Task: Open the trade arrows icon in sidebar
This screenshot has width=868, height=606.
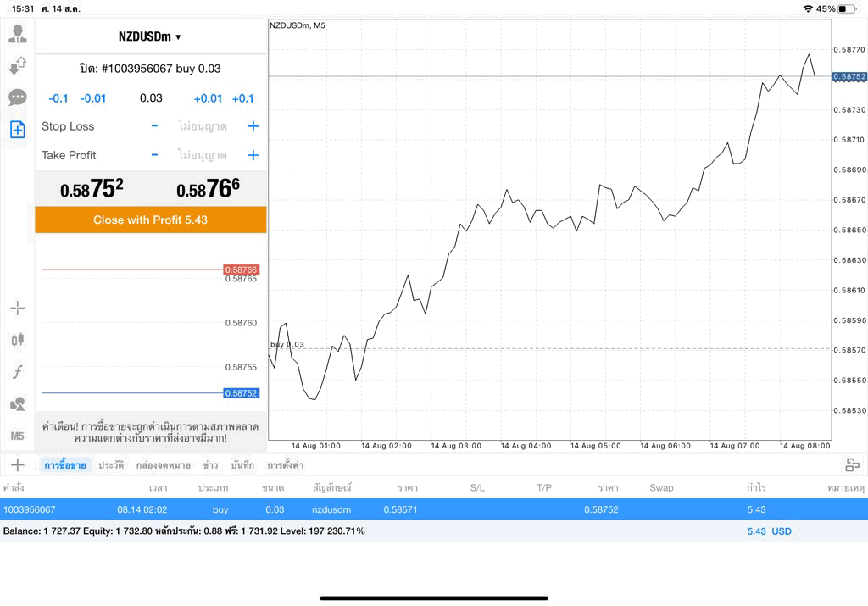Action: (18, 66)
